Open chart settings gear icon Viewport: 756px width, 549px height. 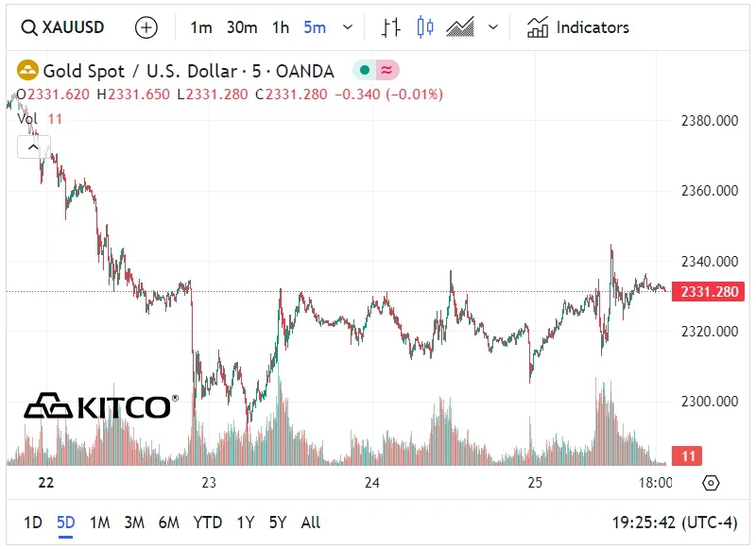[x=712, y=483]
